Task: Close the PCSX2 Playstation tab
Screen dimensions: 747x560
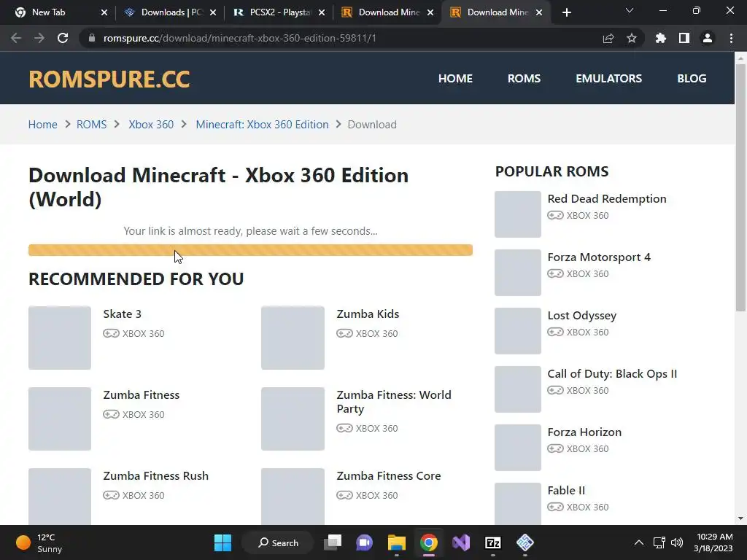Action: click(x=322, y=12)
